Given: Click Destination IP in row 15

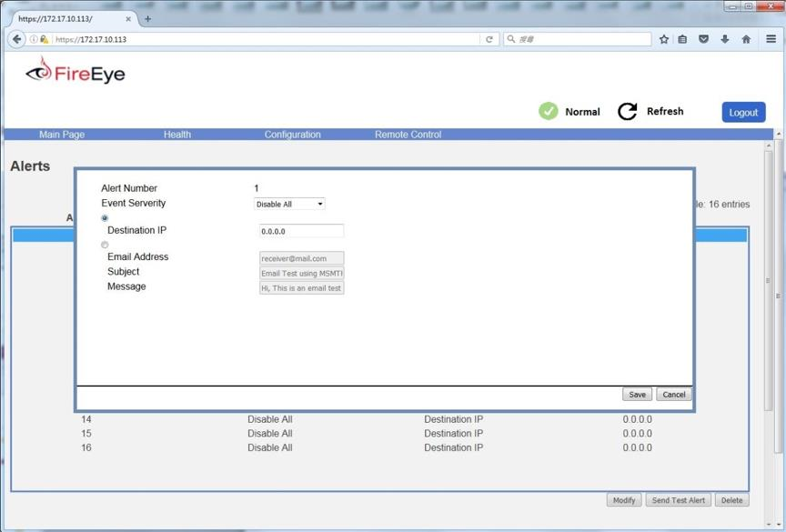Looking at the screenshot, I should 454,433.
